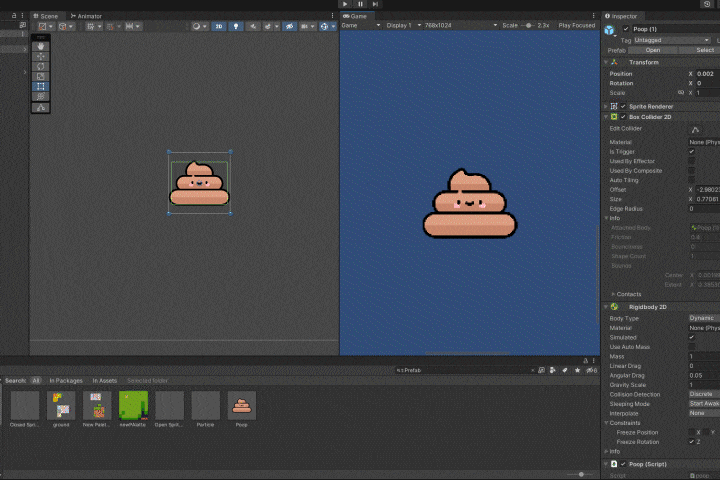Viewport: 720px width, 480px height.
Task: Click search by type icon in Project
Action: coord(552,370)
